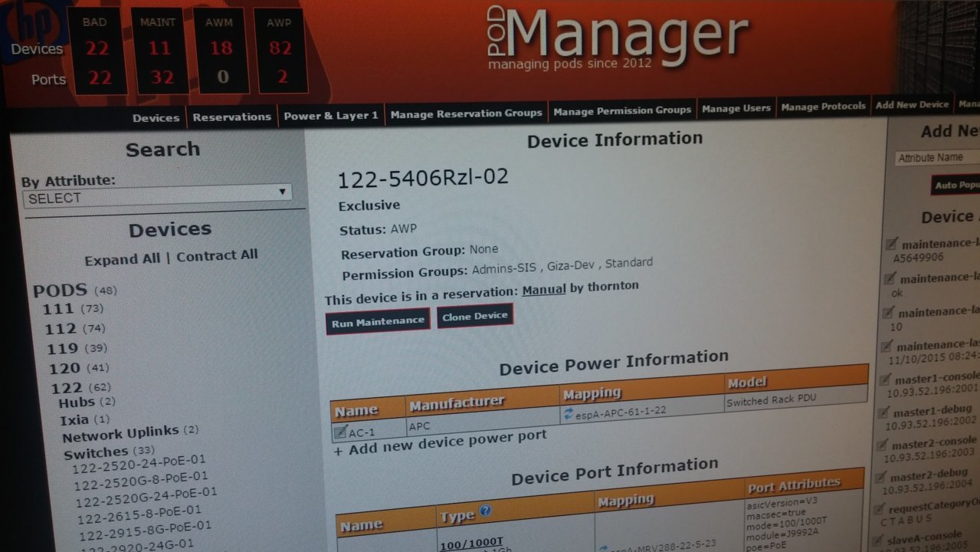
Task: Click edit icon for master1-console attribute
Action: coord(885,380)
